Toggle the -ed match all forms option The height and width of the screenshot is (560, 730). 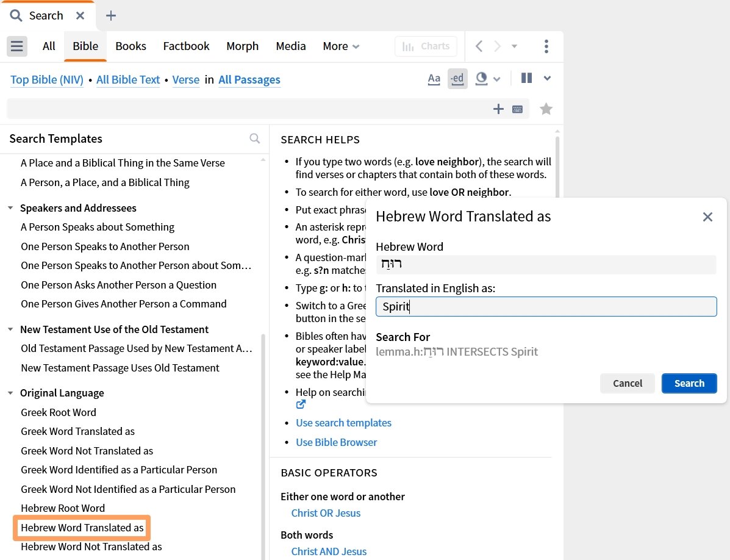click(x=457, y=79)
